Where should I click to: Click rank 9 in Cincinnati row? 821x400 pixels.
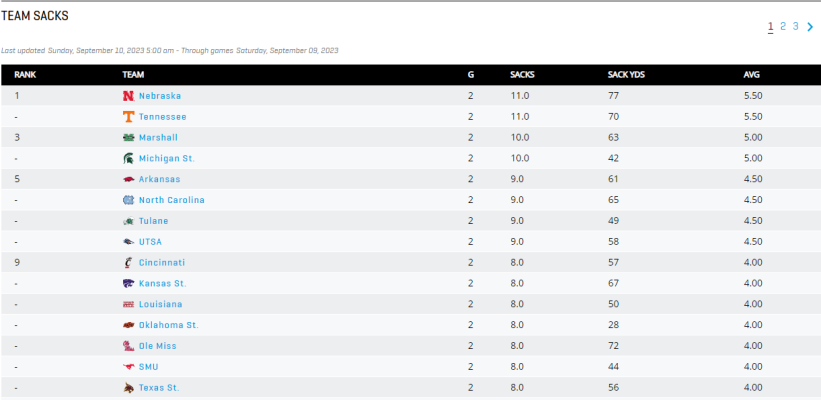tap(17, 262)
